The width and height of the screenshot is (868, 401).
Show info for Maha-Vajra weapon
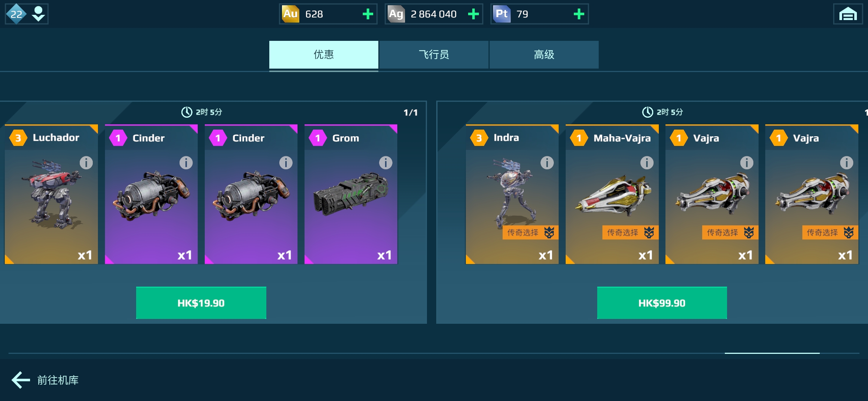coord(647,163)
